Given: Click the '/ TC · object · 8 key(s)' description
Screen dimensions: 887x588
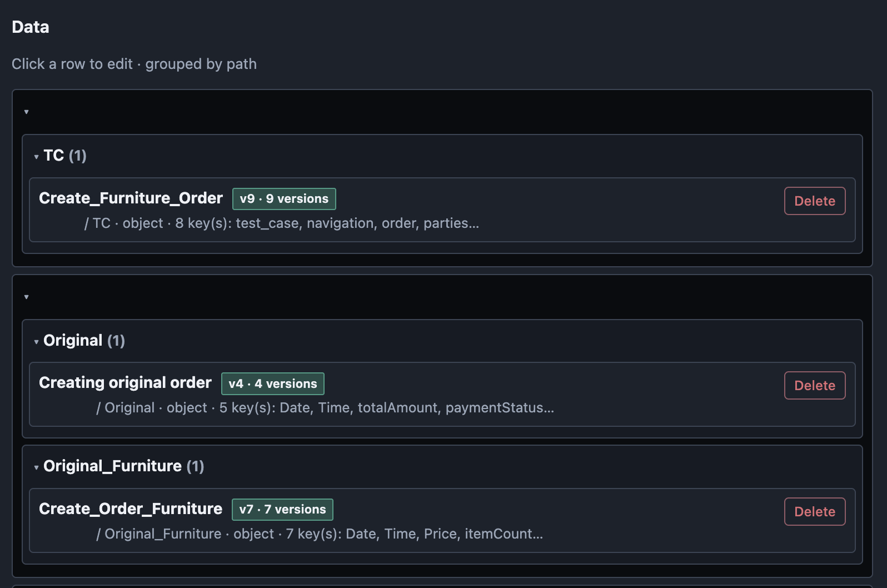Looking at the screenshot, I should point(282,223).
